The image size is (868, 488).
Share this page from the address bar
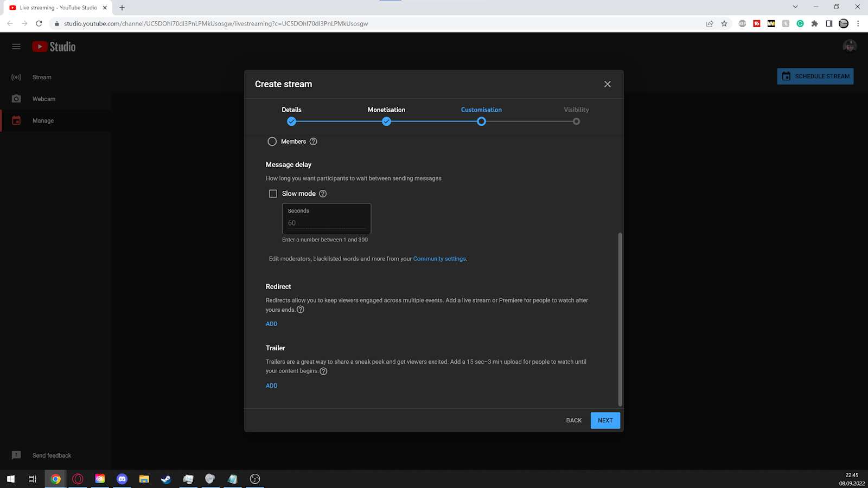click(x=710, y=23)
